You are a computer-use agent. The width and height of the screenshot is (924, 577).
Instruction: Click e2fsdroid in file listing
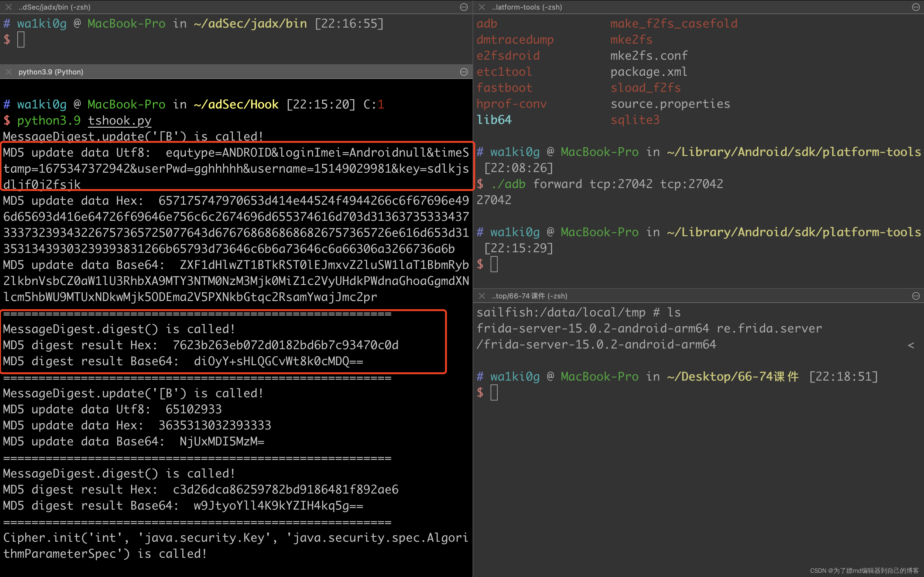click(x=508, y=56)
